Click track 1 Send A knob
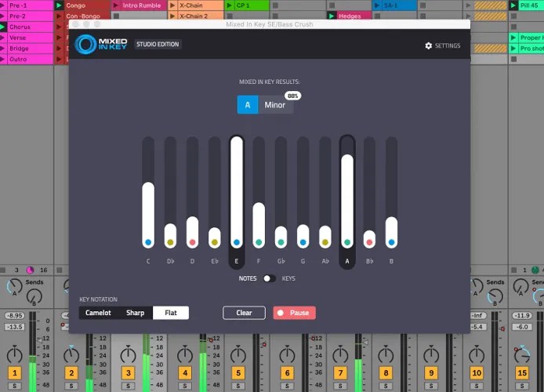Screen dimensions: 544x392 [x=14, y=287]
